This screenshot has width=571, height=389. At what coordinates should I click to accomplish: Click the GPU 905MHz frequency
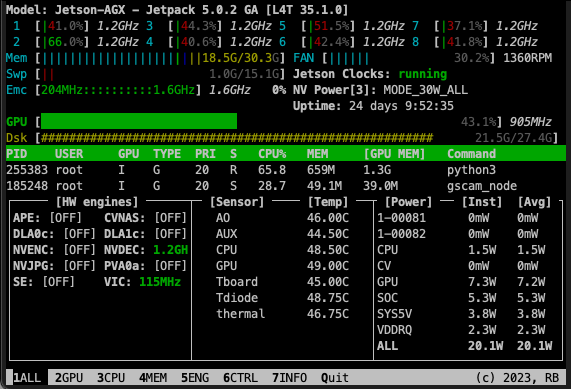[531, 122]
